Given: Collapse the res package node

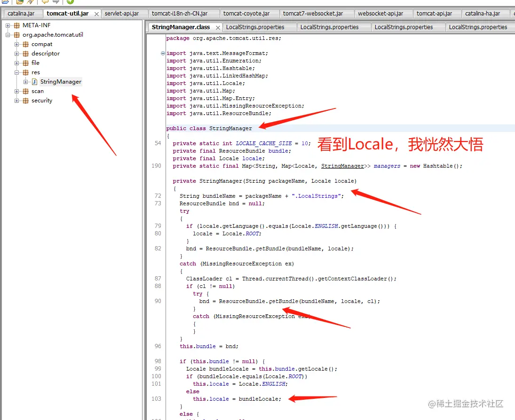Looking at the screenshot, I should (x=17, y=72).
